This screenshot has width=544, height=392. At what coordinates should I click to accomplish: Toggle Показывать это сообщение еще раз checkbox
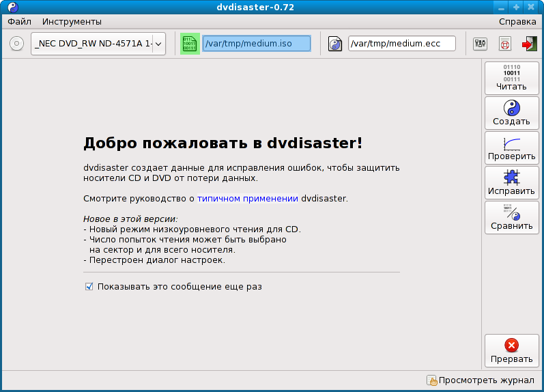point(89,286)
